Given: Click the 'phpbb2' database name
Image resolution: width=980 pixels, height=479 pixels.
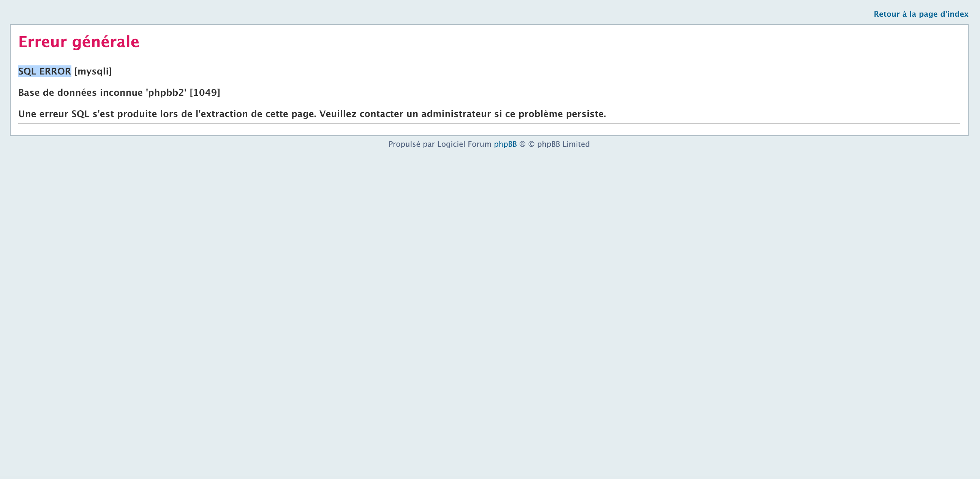Looking at the screenshot, I should pos(166,92).
